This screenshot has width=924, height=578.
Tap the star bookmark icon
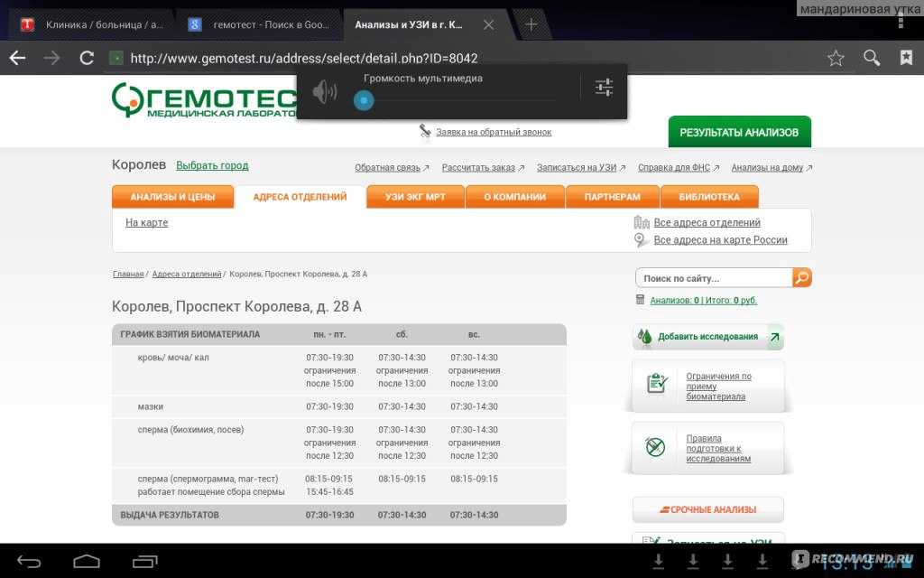coord(836,58)
